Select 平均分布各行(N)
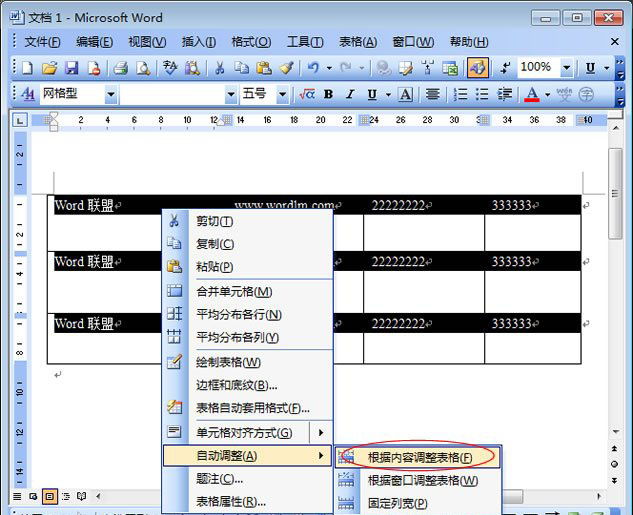This screenshot has height=515, width=633. click(x=247, y=314)
